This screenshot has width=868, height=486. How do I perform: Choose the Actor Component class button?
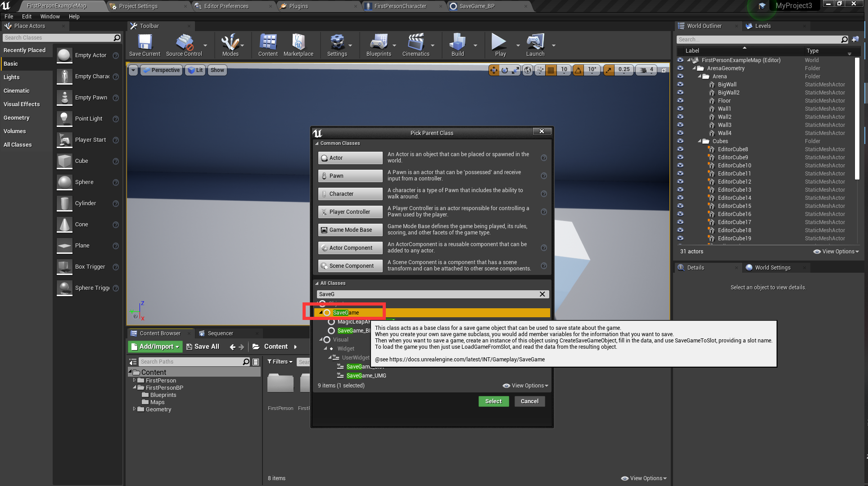[x=350, y=248]
